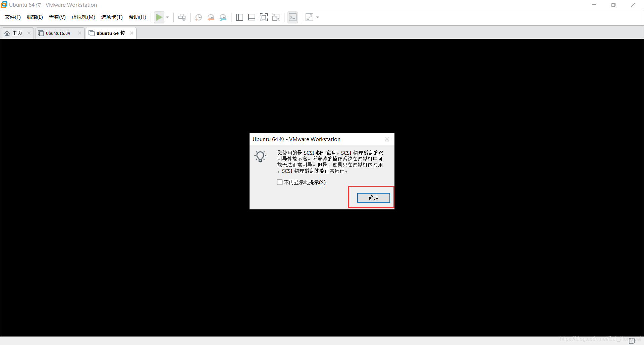The width and height of the screenshot is (644, 345).
Task: Revert virtual machine to previous snapshot
Action: click(211, 17)
